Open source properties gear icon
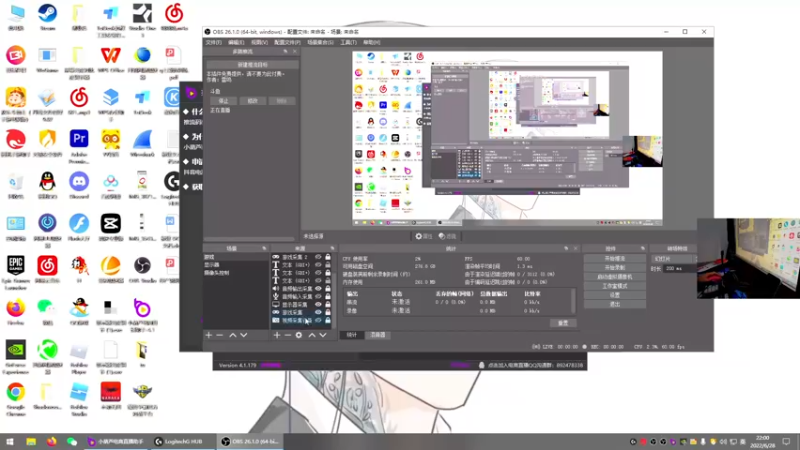The width and height of the screenshot is (800, 450). [299, 335]
